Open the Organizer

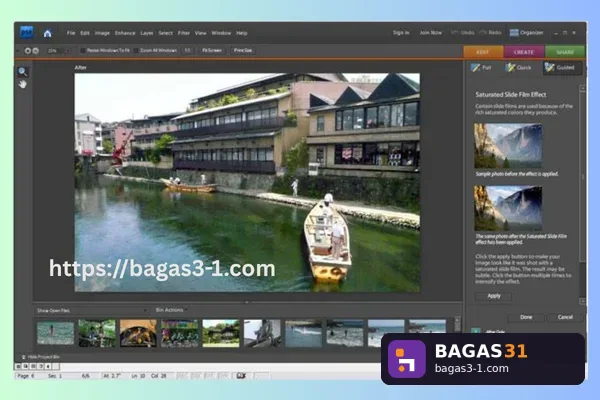click(526, 33)
